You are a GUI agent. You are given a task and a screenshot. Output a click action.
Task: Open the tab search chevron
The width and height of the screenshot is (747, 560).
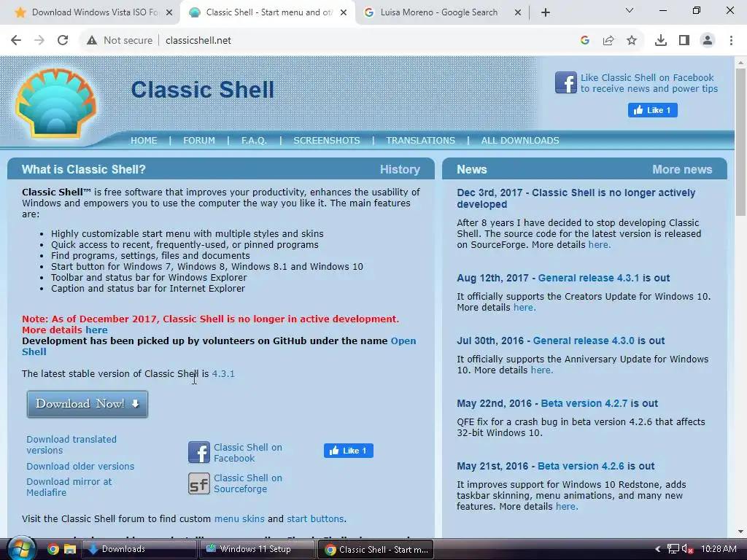(630, 10)
